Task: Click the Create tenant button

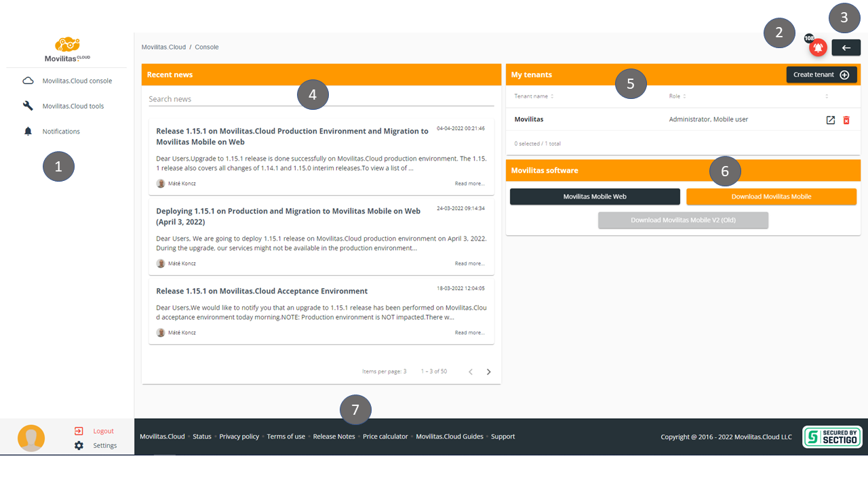Action: coord(821,75)
